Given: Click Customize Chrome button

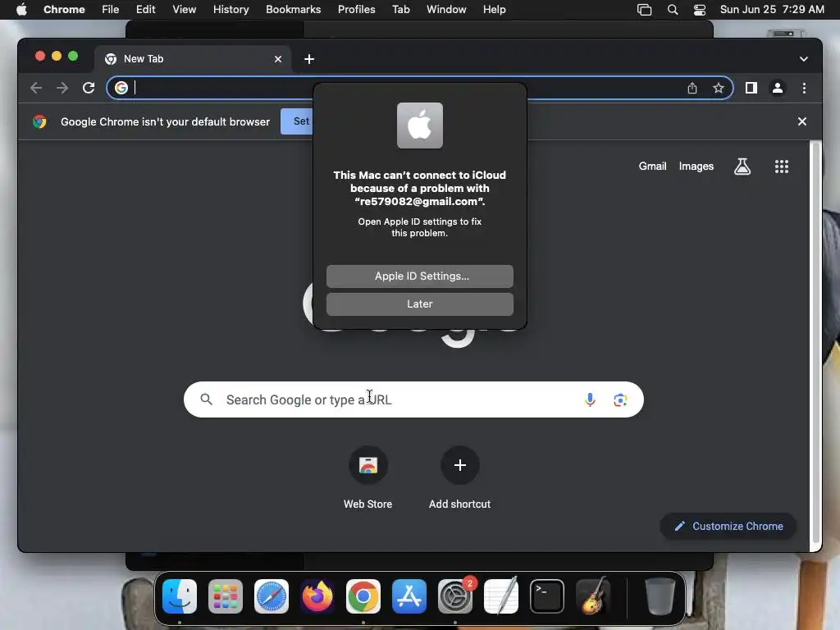Looking at the screenshot, I should coord(728,526).
